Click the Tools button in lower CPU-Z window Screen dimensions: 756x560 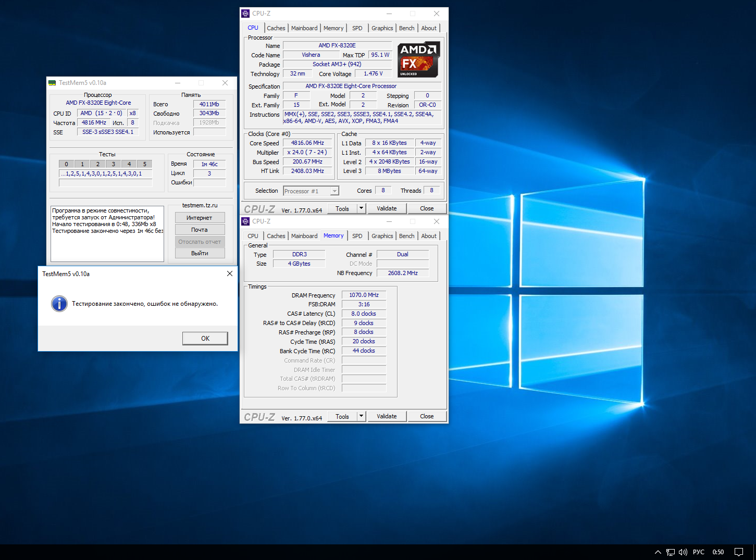click(x=342, y=416)
